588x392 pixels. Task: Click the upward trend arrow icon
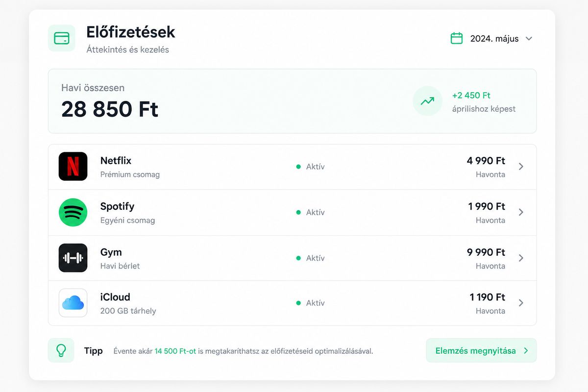coord(427,101)
